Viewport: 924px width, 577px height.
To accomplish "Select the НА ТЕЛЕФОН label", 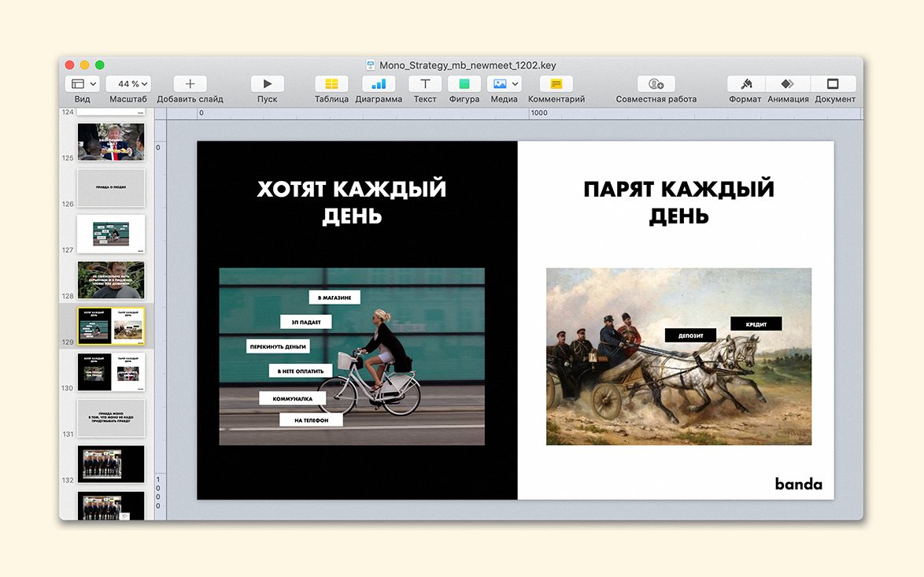I will (x=311, y=420).
